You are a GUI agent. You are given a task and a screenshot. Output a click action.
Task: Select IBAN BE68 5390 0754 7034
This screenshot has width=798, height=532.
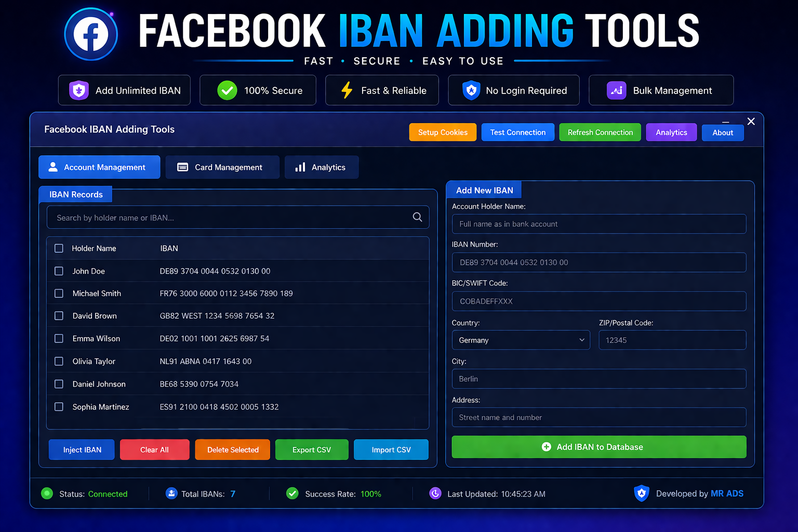[x=199, y=384]
